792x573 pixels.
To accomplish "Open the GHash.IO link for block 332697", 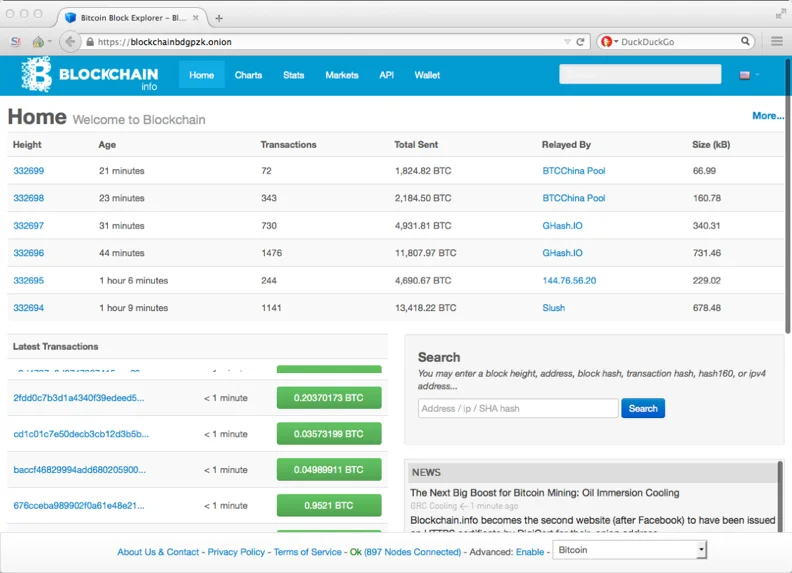I will (562, 226).
